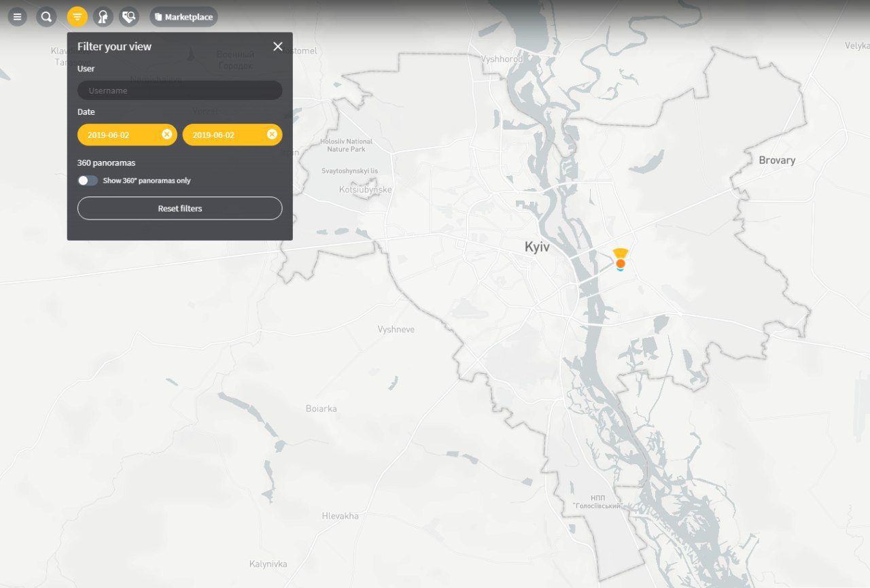The image size is (870, 588).
Task: Select the orange photo marker on map
Action: click(621, 264)
